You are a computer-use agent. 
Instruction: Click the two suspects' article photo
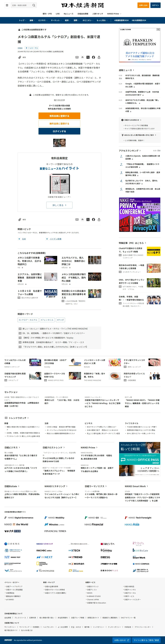coord(59,143)
